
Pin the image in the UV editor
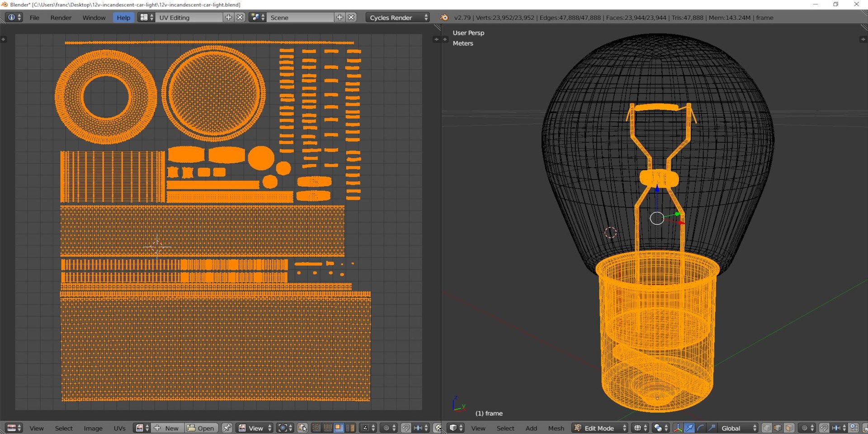227,428
